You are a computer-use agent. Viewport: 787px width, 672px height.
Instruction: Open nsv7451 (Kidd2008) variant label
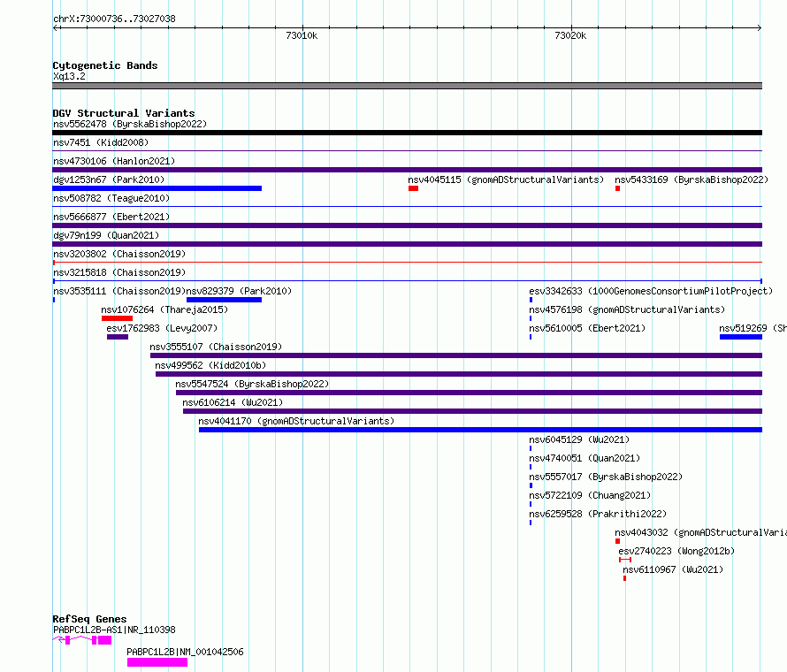tap(101, 142)
